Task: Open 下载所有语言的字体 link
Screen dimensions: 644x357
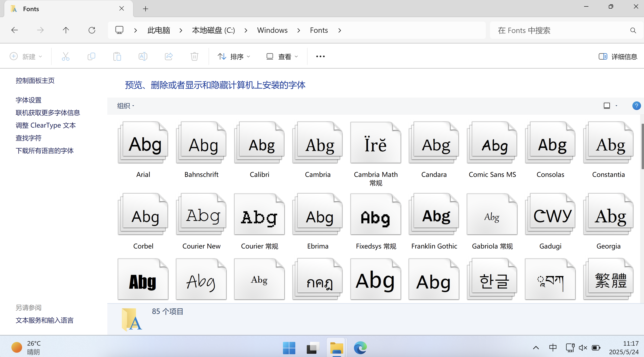Action: 44,151
